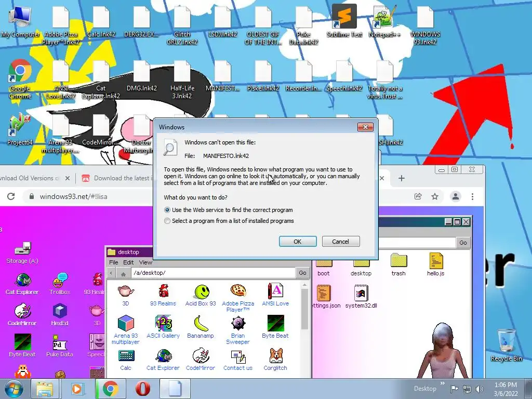Open 93 Realms in desktop folder window
Image resolution: width=532 pixels, height=399 pixels.
(x=163, y=295)
